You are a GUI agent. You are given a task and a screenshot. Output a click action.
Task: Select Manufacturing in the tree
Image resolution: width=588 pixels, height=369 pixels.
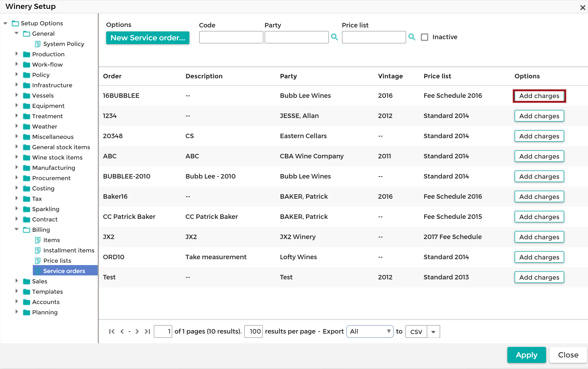54,168
